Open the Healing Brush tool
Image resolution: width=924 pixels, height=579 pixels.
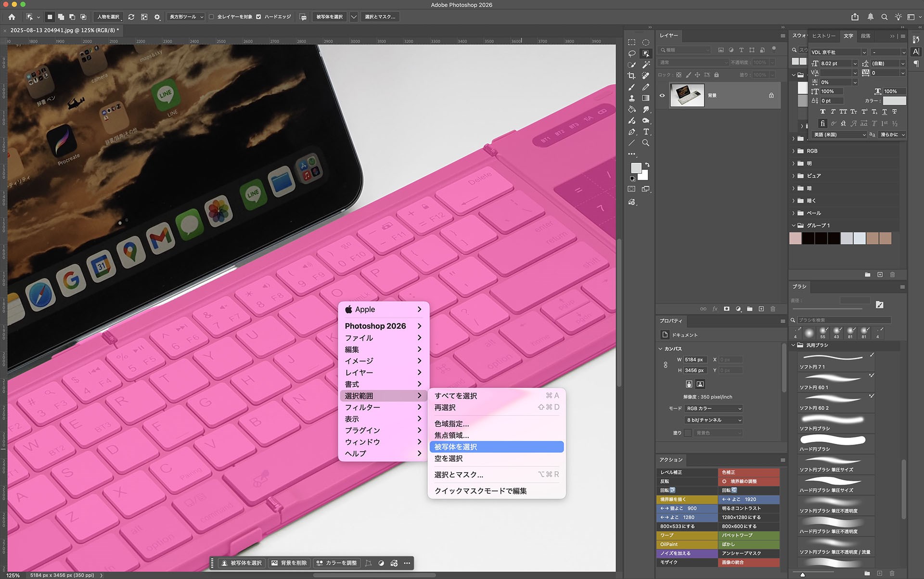tap(646, 76)
